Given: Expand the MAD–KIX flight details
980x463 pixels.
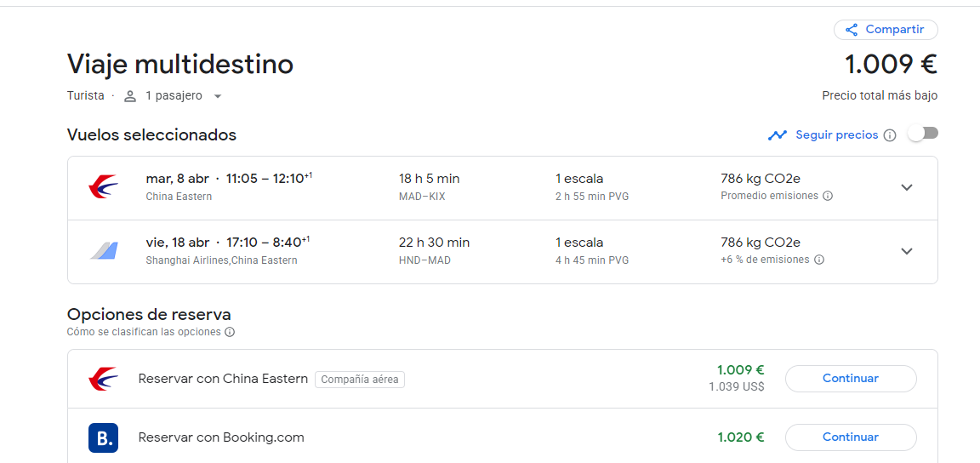Looking at the screenshot, I should point(907,188).
